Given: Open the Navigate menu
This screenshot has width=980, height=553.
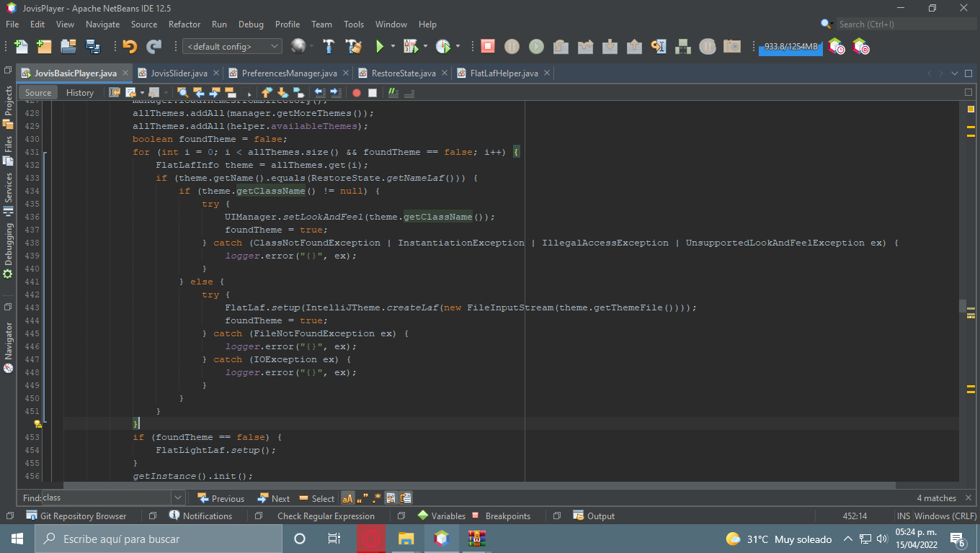Looking at the screenshot, I should (x=102, y=24).
